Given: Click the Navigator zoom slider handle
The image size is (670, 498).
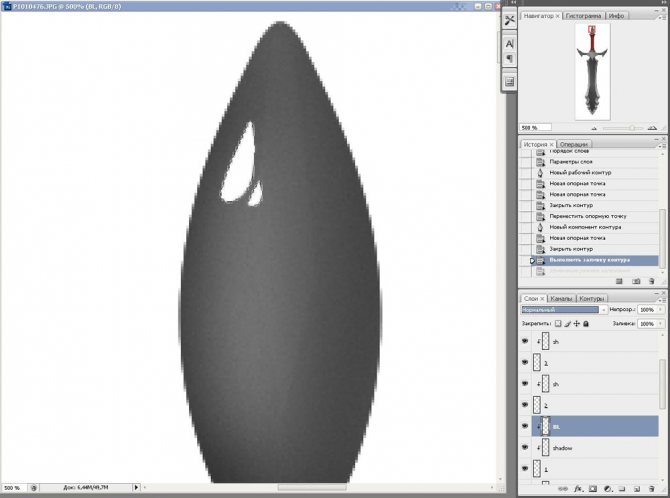Looking at the screenshot, I should point(632,128).
